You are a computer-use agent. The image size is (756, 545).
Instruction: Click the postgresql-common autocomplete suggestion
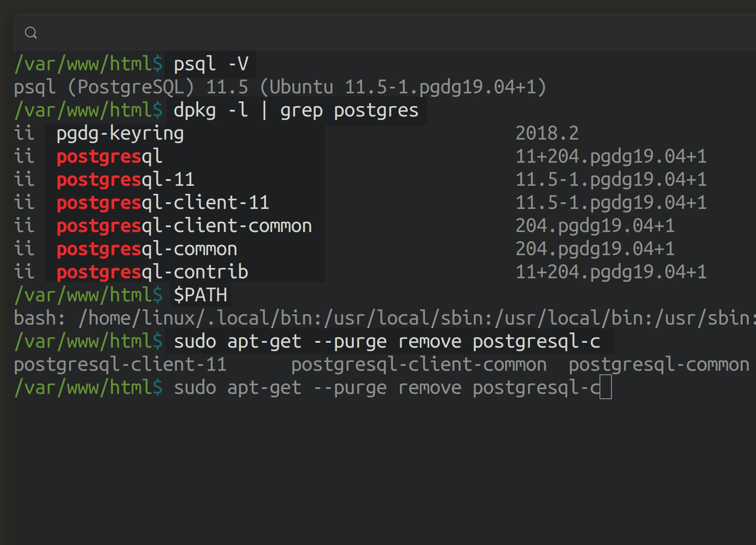(x=659, y=365)
